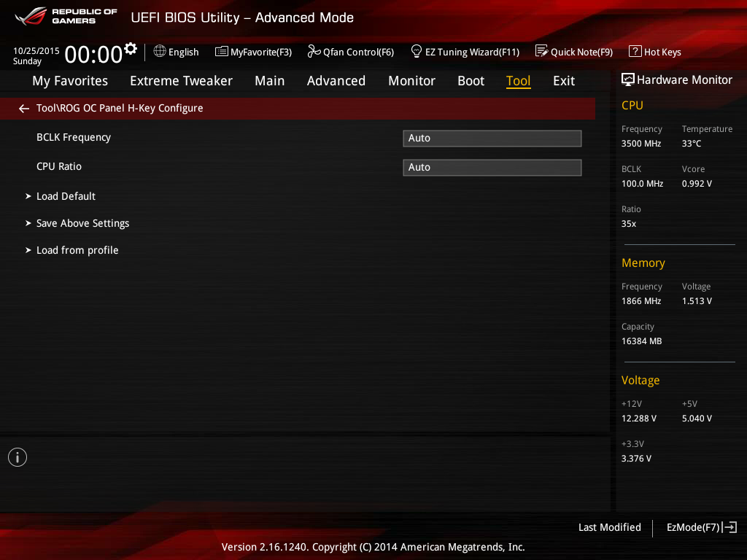Click the version copyright text
747x560 pixels.
coord(373,547)
